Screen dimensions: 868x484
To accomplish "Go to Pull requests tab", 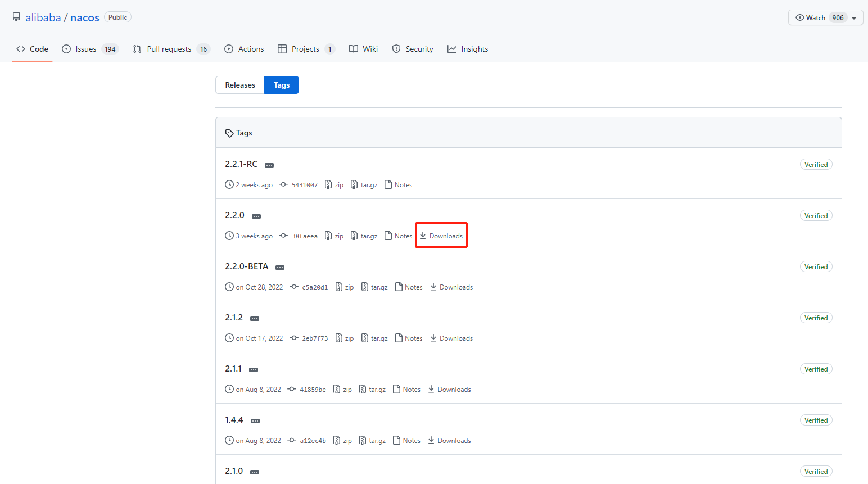I will click(x=171, y=49).
